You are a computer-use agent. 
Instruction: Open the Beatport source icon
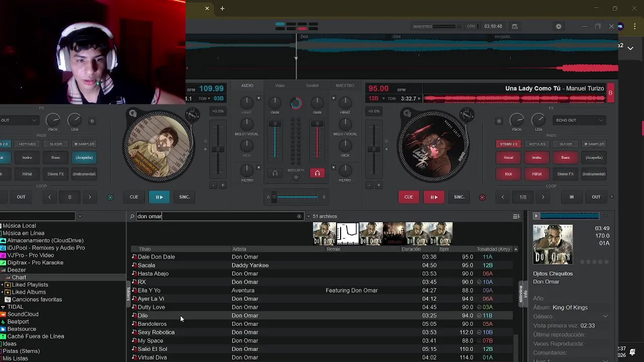(4, 322)
